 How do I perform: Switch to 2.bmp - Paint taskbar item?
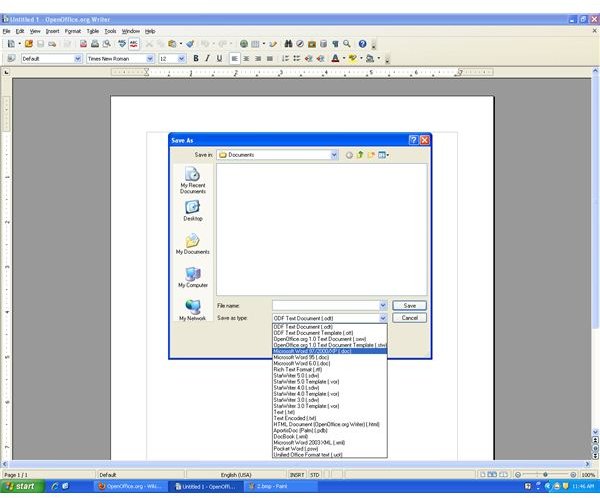[282, 487]
